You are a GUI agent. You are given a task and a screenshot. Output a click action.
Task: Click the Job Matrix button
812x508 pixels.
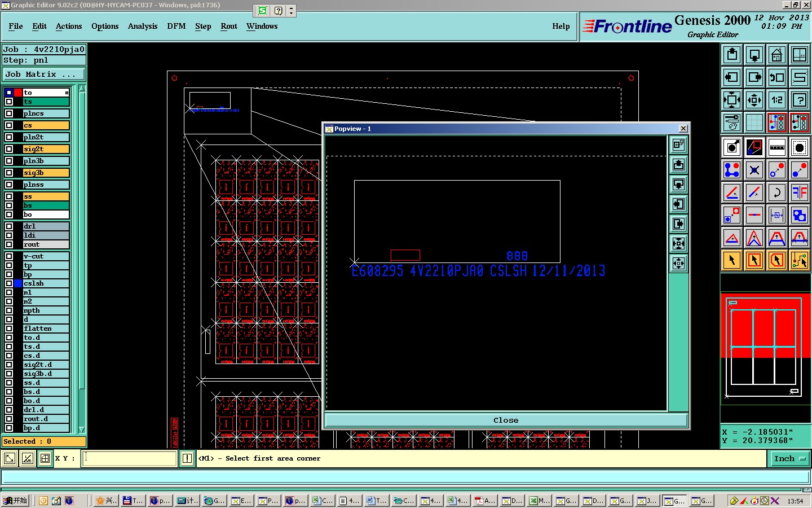pyautogui.click(x=44, y=75)
